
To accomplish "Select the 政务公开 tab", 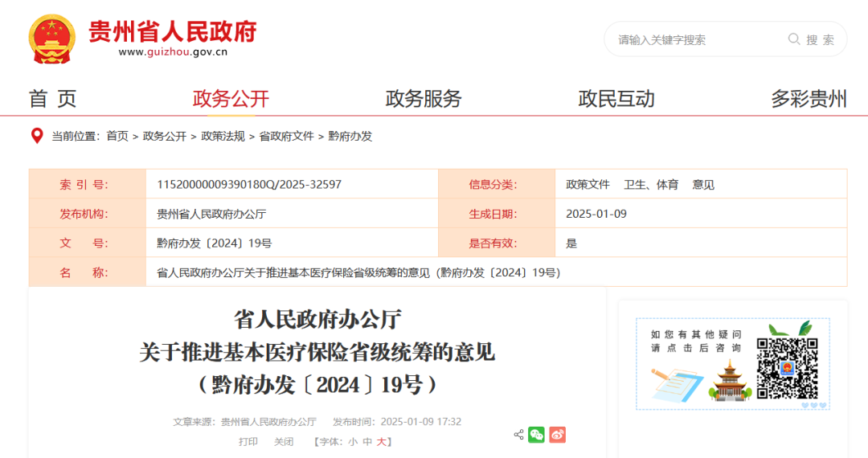I will coord(231,99).
